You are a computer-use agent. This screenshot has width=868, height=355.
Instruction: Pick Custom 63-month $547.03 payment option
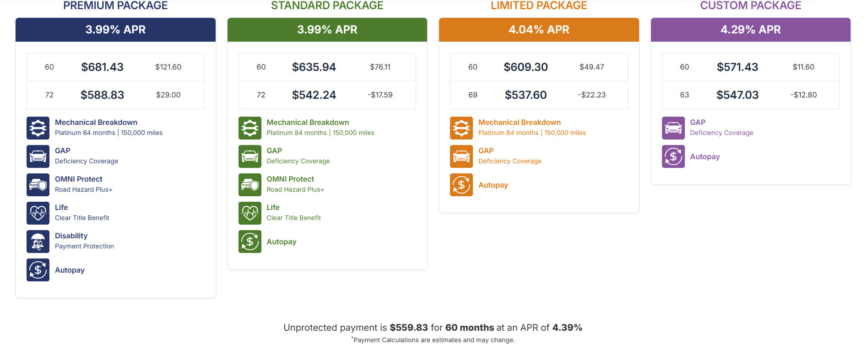pos(751,95)
